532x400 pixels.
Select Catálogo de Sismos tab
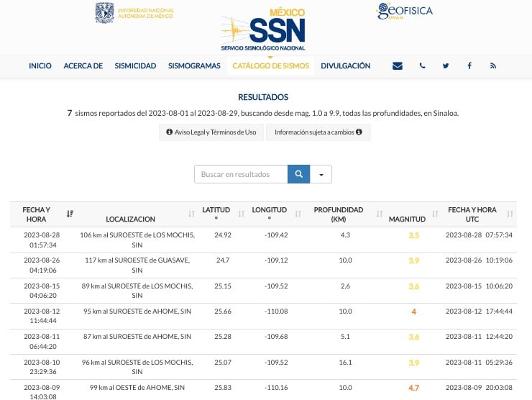pos(271,66)
